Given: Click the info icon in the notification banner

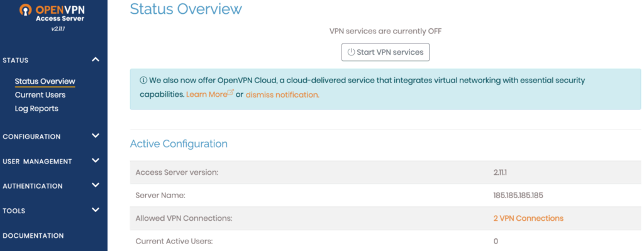Looking at the screenshot, I should coord(143,81).
